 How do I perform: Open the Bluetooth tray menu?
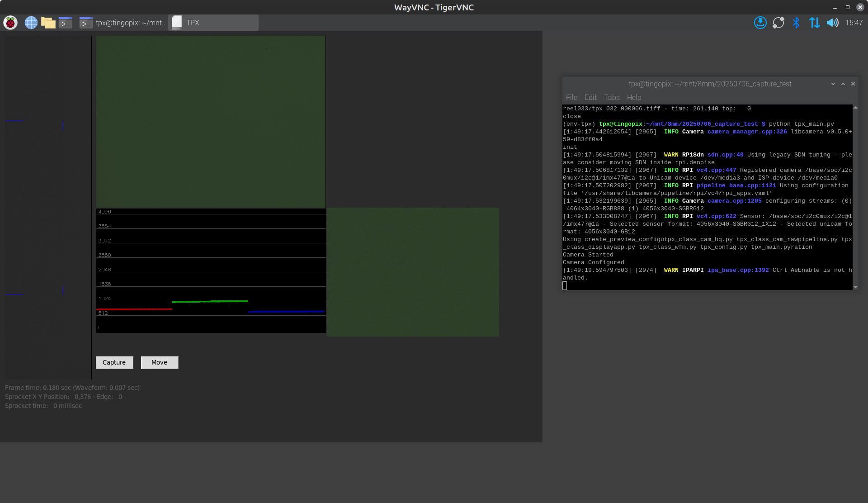[796, 23]
